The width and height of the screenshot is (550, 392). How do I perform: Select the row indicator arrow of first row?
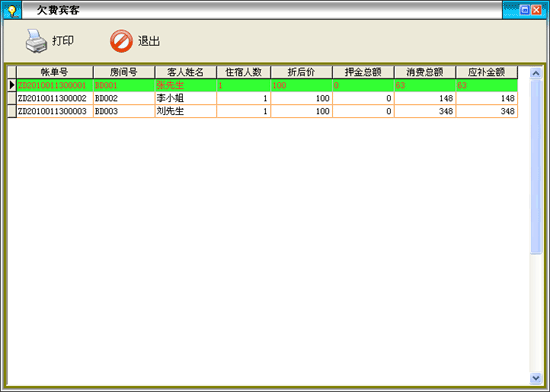pos(12,85)
